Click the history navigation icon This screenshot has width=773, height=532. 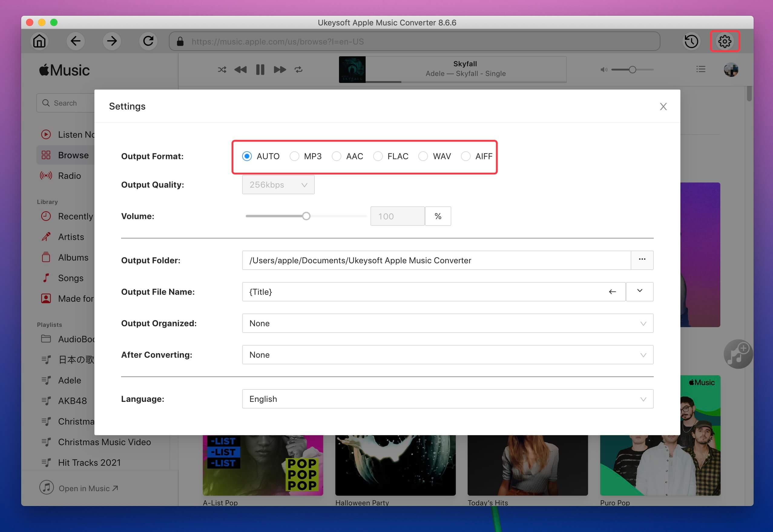pyautogui.click(x=692, y=41)
